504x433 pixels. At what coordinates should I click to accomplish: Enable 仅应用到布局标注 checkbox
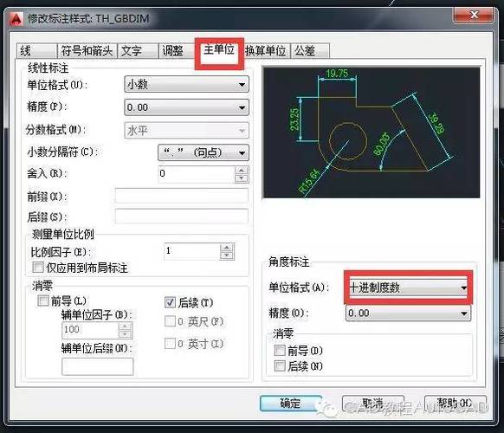(38, 267)
